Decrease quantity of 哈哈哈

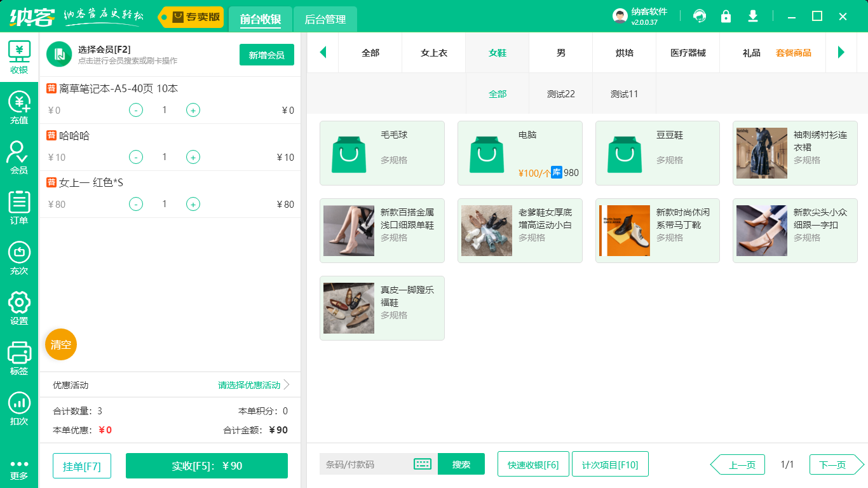coord(136,157)
